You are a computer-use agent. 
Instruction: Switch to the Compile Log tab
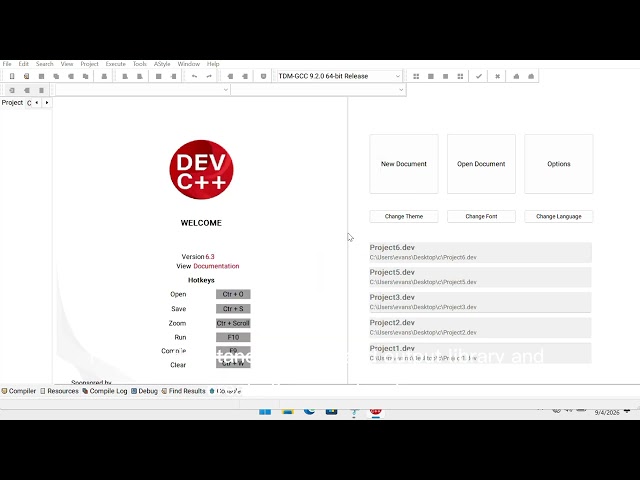tap(105, 391)
